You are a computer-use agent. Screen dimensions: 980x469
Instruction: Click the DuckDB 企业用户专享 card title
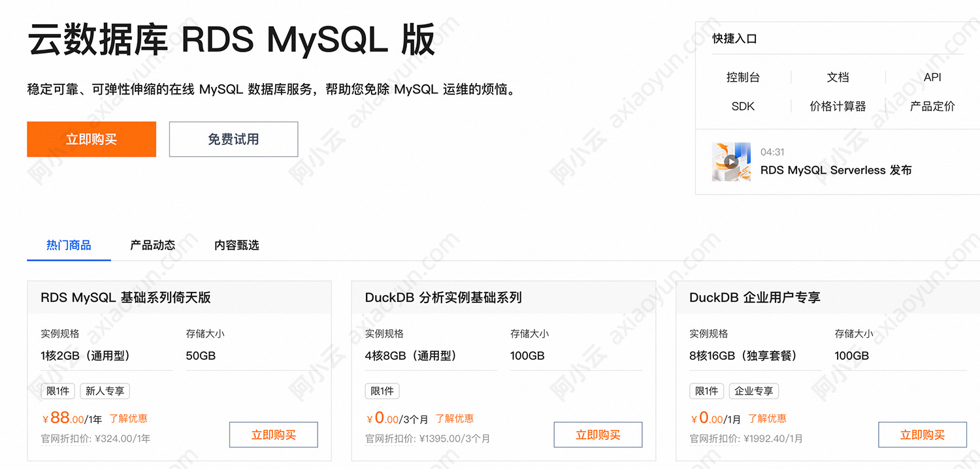pyautogui.click(x=755, y=297)
